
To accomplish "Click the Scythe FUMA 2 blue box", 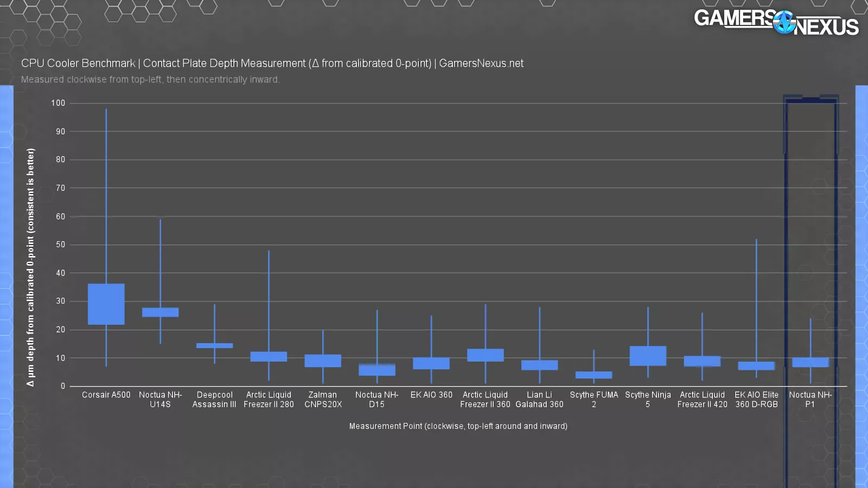I will click(x=593, y=375).
